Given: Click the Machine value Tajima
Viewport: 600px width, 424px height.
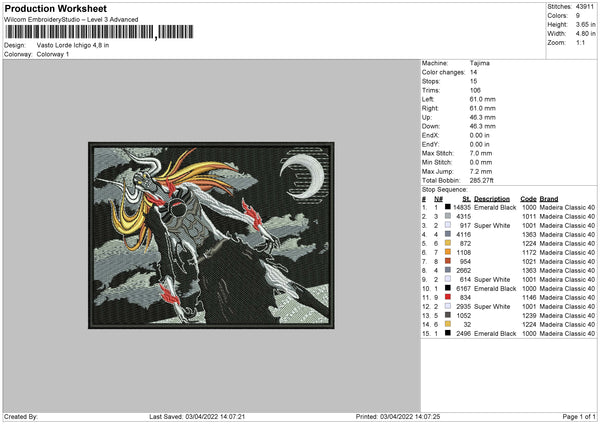Looking at the screenshot, I should (x=479, y=63).
